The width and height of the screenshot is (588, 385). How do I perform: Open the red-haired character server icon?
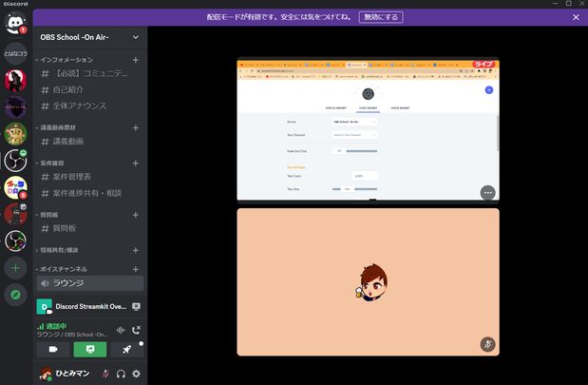coord(15,80)
